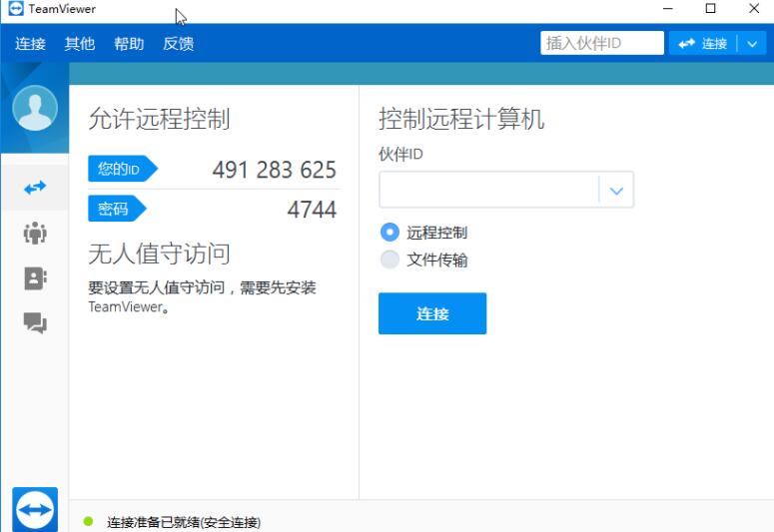Click the 您的ID label tag
Image resolution: width=774 pixels, height=532 pixels.
[123, 169]
